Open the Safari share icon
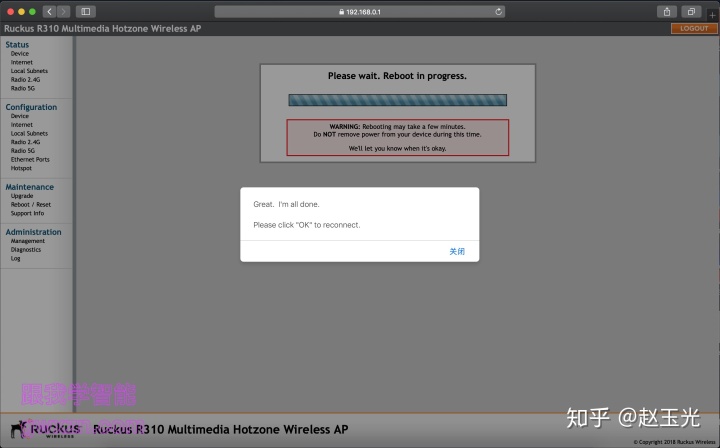This screenshot has height=448, width=720. (667, 12)
